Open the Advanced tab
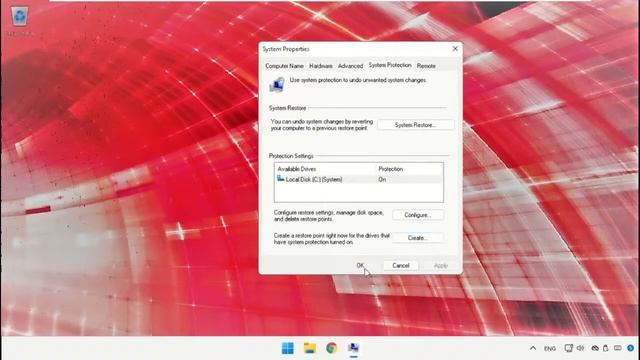The height and width of the screenshot is (360, 640). click(350, 66)
